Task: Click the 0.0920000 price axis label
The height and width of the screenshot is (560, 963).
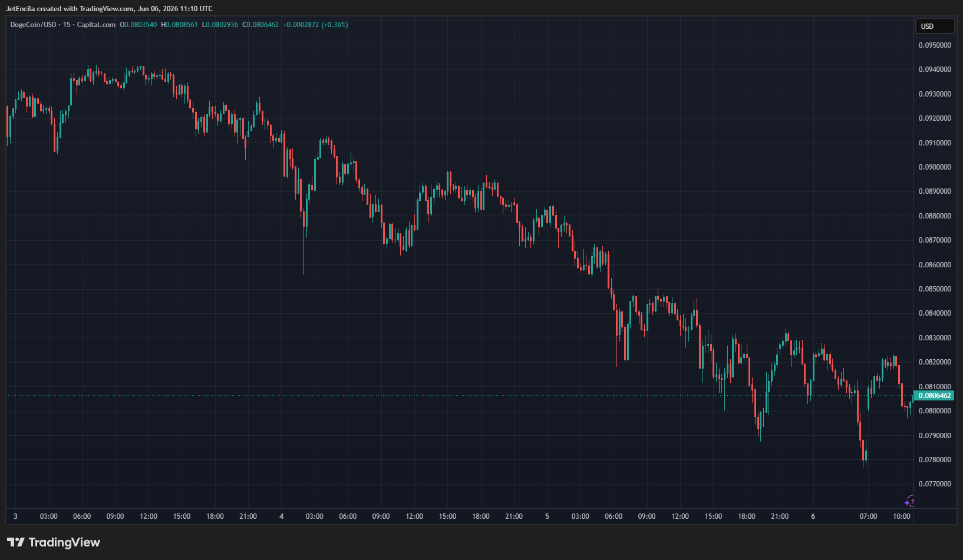Action: [935, 118]
